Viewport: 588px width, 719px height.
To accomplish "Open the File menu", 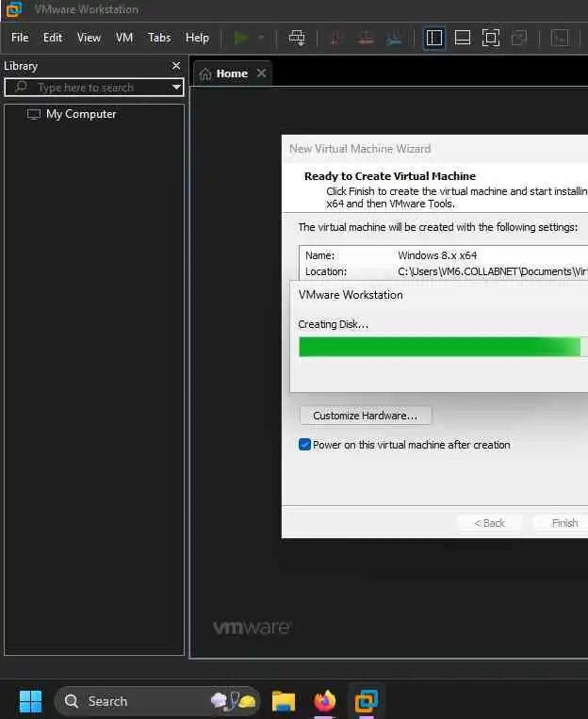I will coord(20,38).
